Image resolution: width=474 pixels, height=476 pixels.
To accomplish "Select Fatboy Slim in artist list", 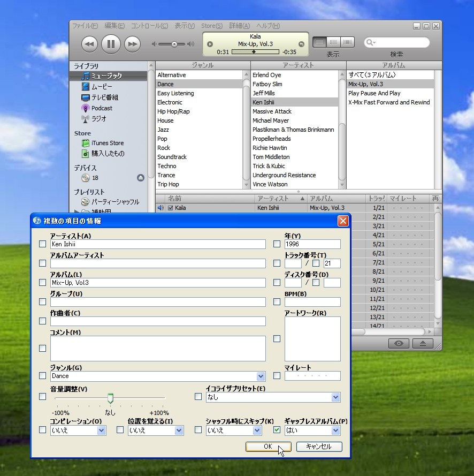I will coord(294,84).
